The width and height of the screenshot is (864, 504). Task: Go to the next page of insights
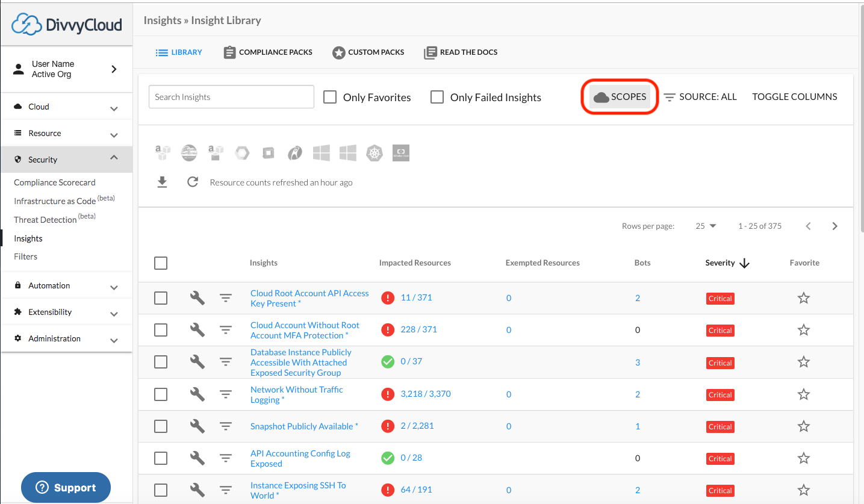pos(834,226)
